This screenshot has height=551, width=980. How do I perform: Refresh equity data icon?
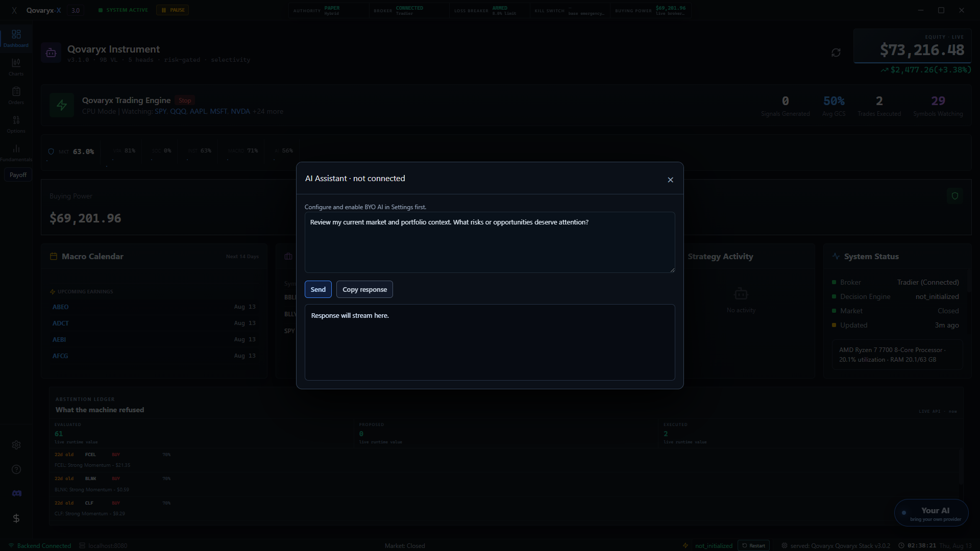[x=836, y=53]
